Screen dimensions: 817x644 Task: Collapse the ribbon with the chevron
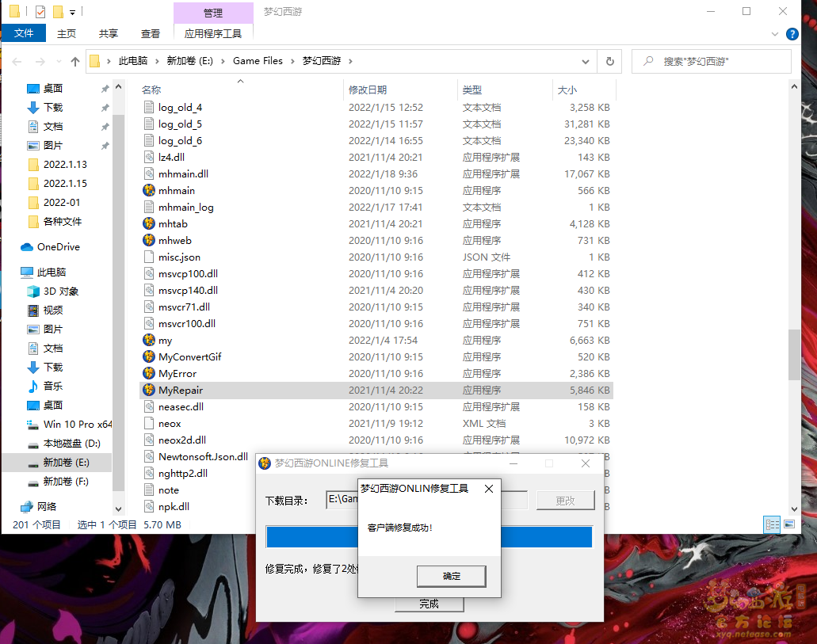775,34
